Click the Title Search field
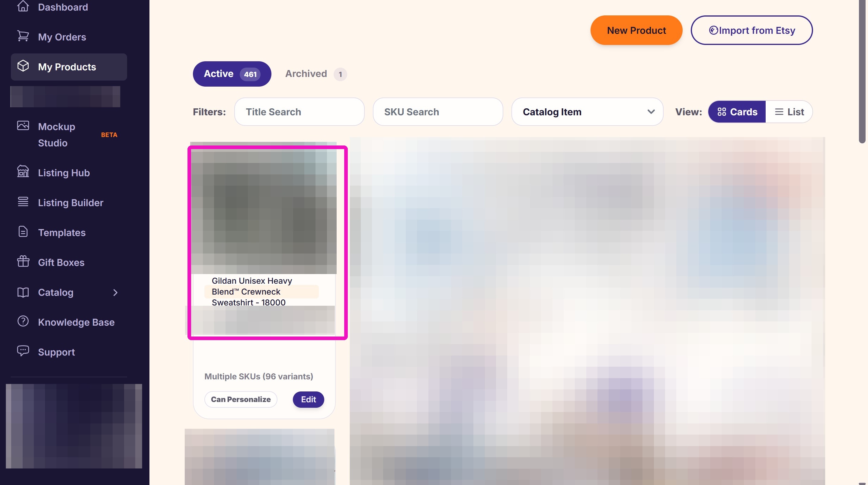This screenshot has width=868, height=485. click(x=299, y=112)
